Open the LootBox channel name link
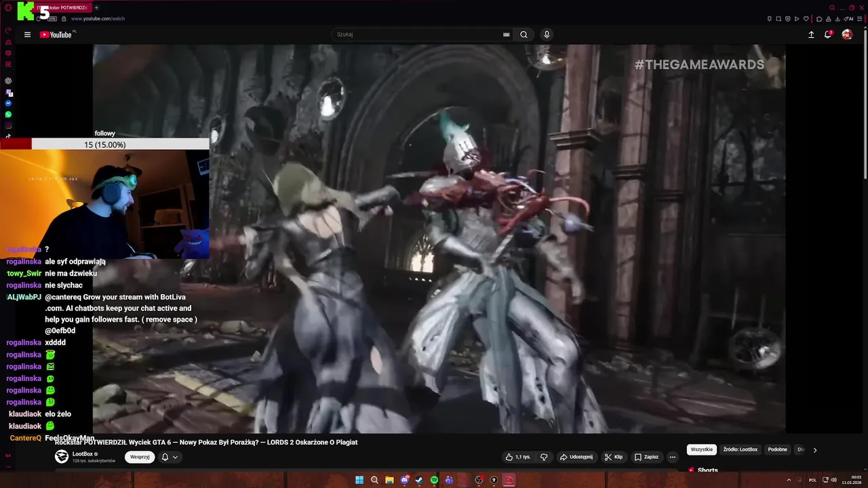 [x=83, y=454]
